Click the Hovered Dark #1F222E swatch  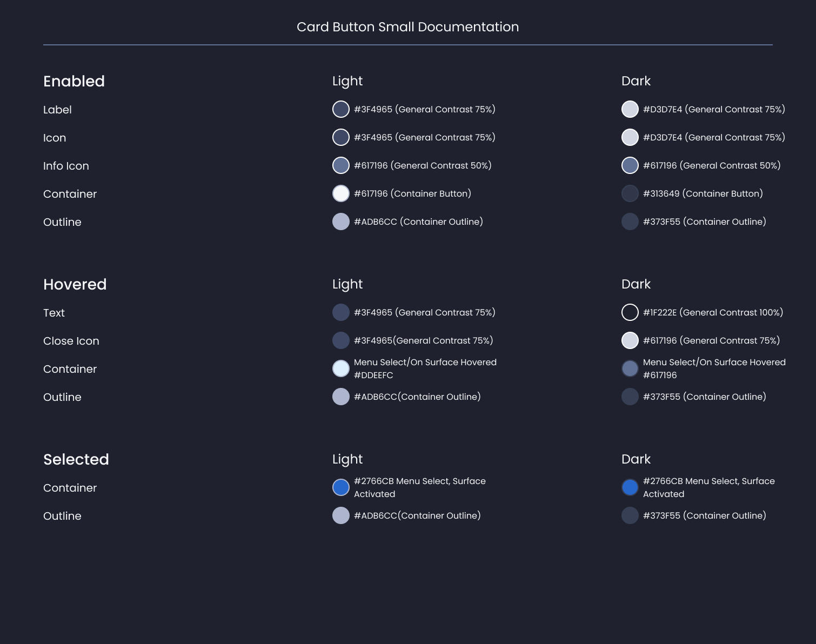point(630,312)
